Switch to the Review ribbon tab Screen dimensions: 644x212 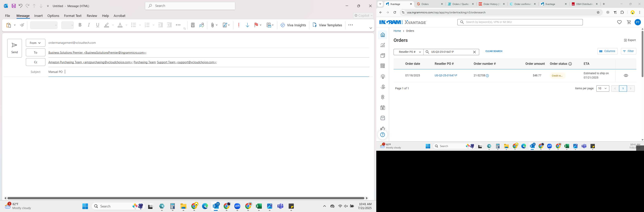tap(92, 16)
